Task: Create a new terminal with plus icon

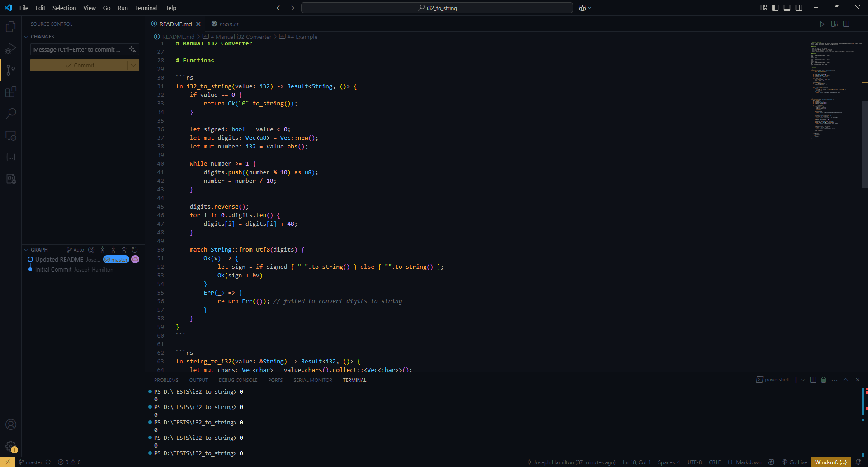Action: coord(796,380)
